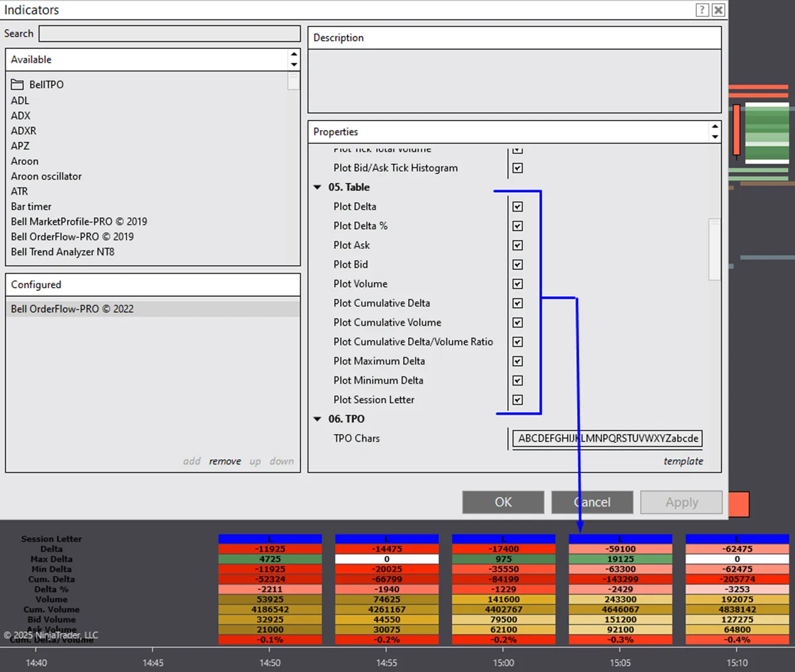The width and height of the screenshot is (795, 672).
Task: Choose Bell Trend Analyzer NT8 from list
Action: (x=62, y=252)
